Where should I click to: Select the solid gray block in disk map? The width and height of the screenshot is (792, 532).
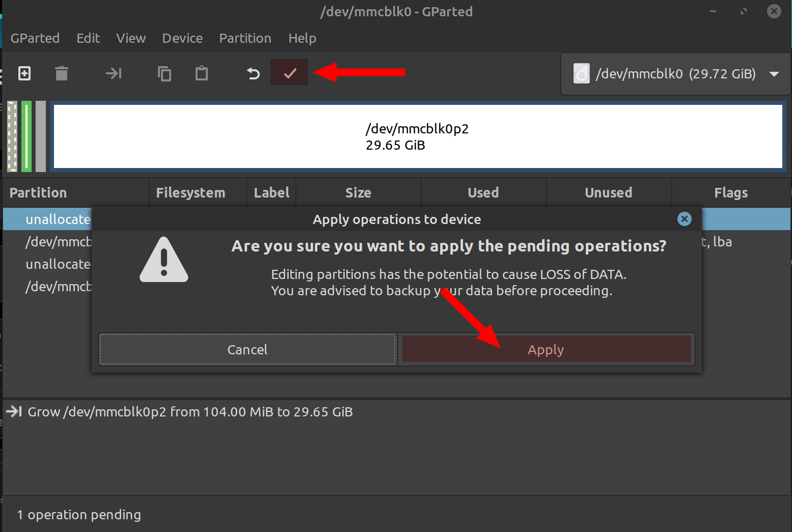click(41, 136)
